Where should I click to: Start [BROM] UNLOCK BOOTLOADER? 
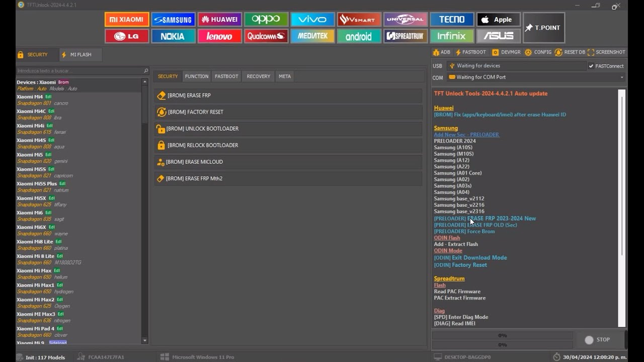coord(288,129)
